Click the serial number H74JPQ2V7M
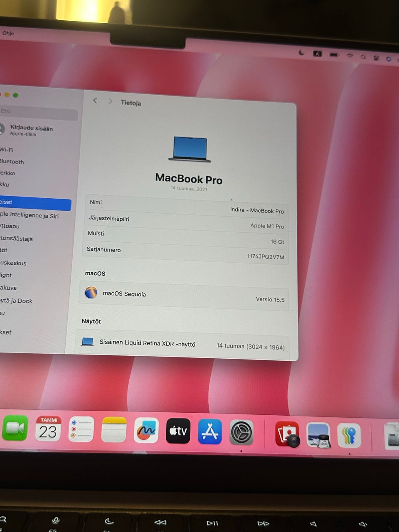Screen dimensions: 399x532 coord(266,256)
